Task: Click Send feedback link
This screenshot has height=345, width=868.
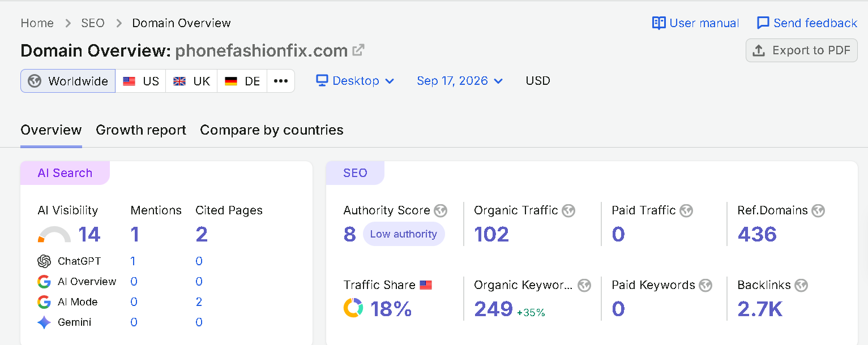Action: tap(807, 23)
